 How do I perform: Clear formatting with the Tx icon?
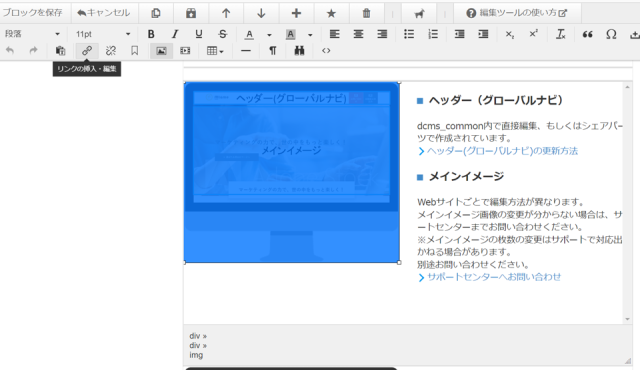pos(561,34)
